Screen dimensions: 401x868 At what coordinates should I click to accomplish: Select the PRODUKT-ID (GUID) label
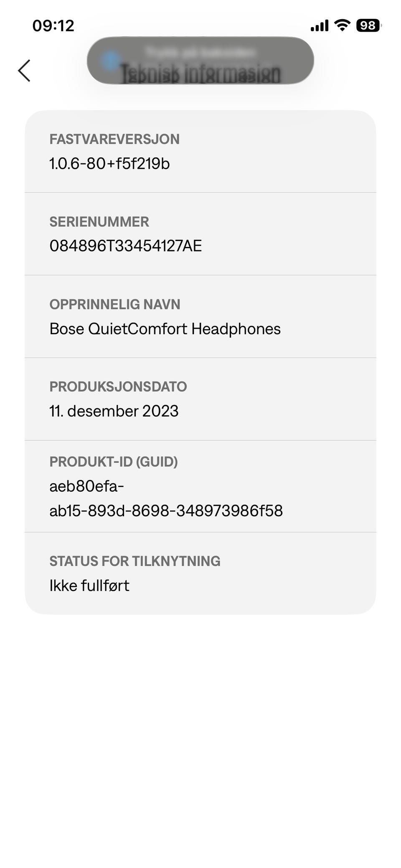click(114, 462)
